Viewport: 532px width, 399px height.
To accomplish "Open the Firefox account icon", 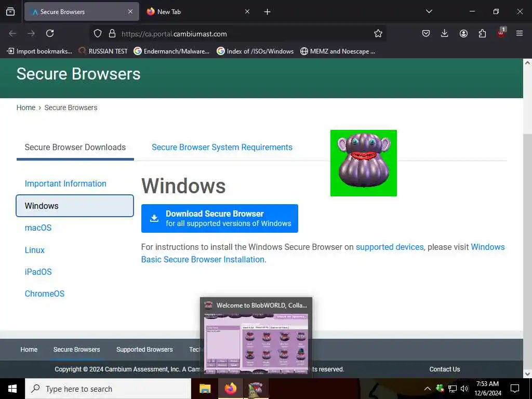I will 463,33.
